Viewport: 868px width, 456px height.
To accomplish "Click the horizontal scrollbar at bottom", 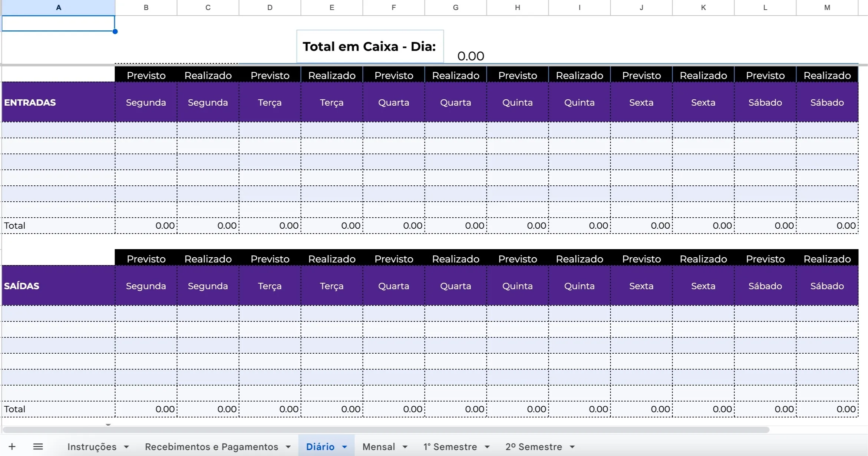I will [386, 430].
